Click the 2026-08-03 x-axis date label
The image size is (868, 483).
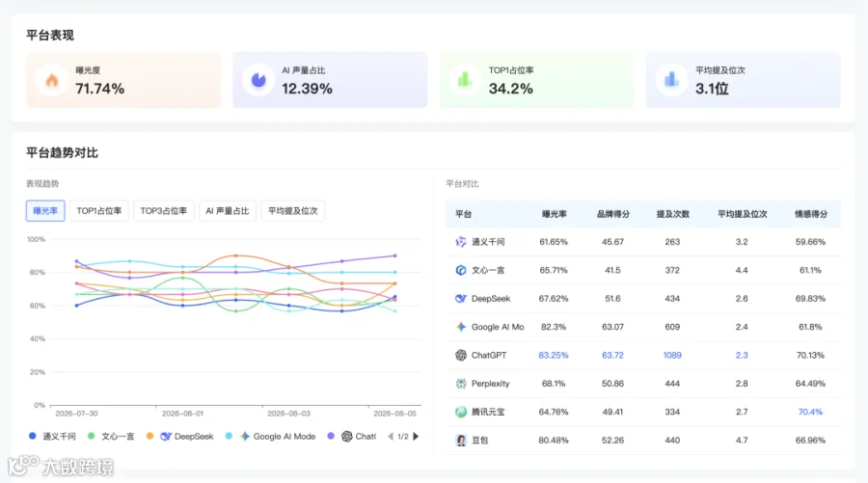tap(289, 414)
